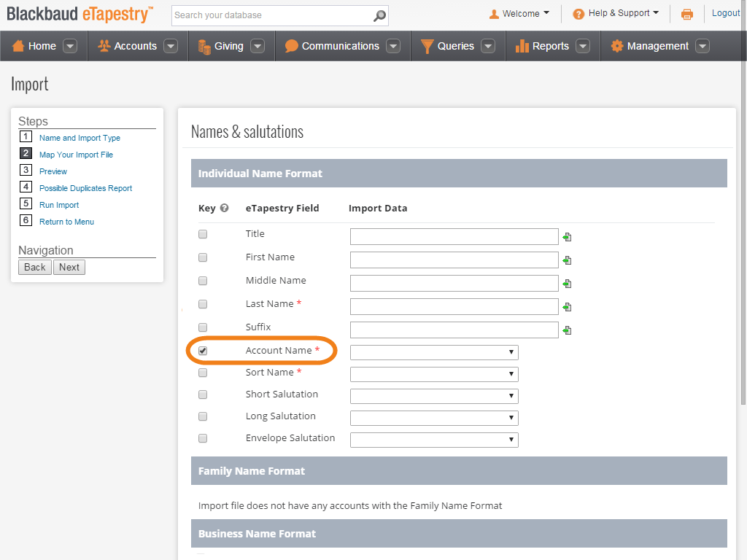Image resolution: width=747 pixels, height=560 pixels.
Task: Click inside the Middle Name input field
Action: click(454, 283)
